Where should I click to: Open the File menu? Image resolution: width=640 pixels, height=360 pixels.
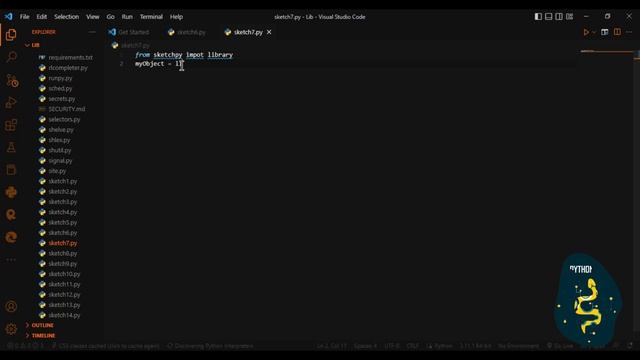click(x=24, y=17)
